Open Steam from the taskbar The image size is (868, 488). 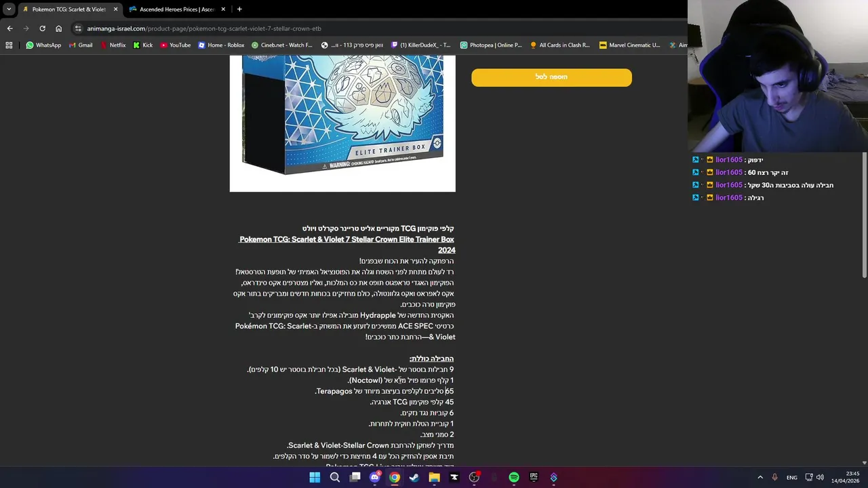click(414, 477)
